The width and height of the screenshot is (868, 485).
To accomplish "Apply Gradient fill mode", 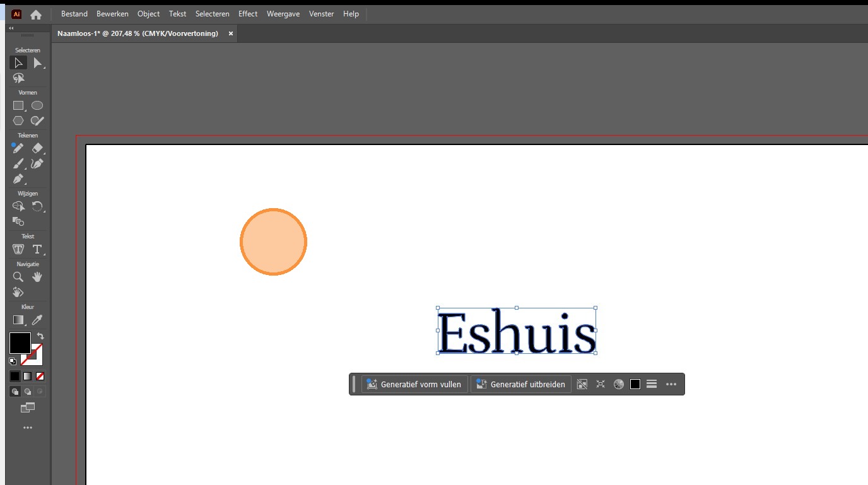I will coord(27,376).
